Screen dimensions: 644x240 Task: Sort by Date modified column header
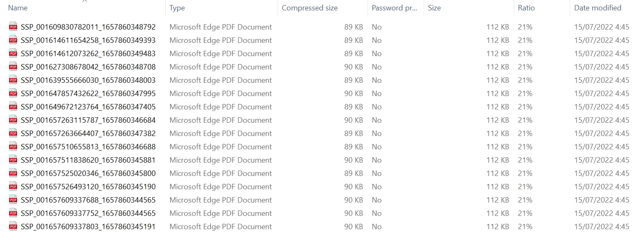tap(597, 8)
